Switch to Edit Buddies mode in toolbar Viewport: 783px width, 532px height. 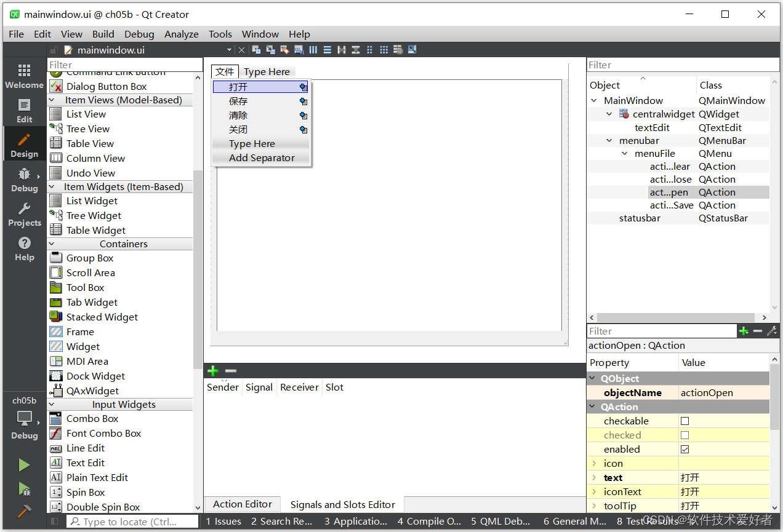pyautogui.click(x=284, y=50)
